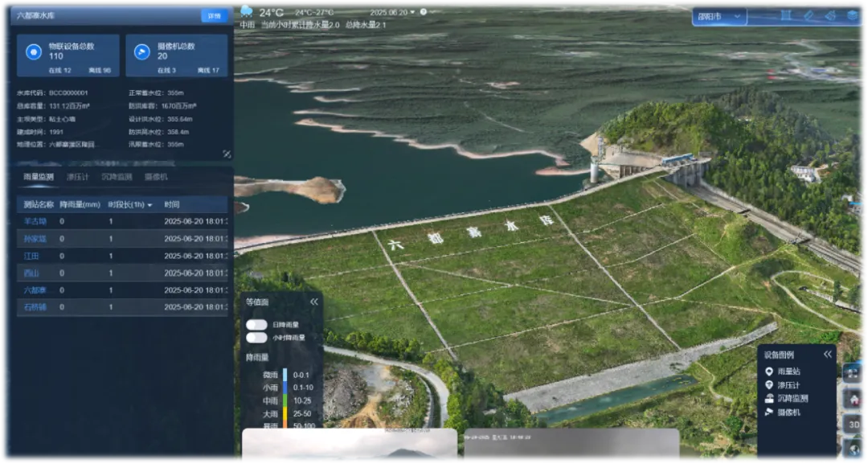Select the clear brush tool icon
The image size is (868, 464).
(830, 15)
